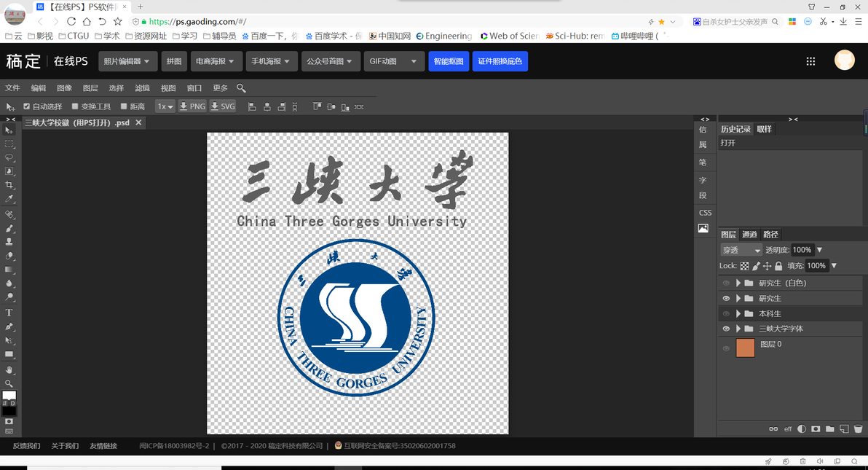Show the 研究生（白色） layer group
The width and height of the screenshot is (868, 470).
coord(726,283)
